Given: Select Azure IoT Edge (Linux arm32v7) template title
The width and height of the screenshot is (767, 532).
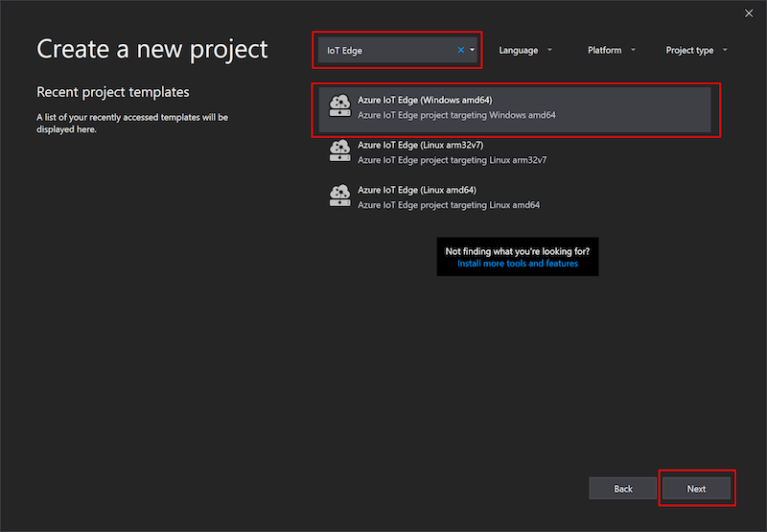Looking at the screenshot, I should pyautogui.click(x=420, y=146).
